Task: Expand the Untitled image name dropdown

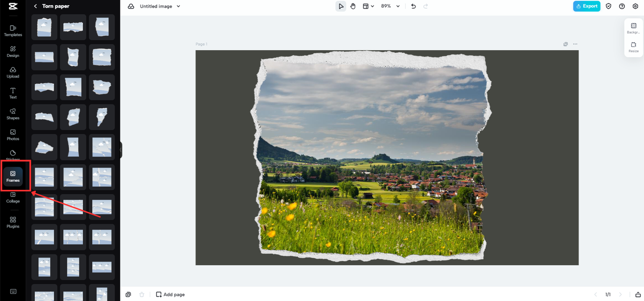Action: click(x=178, y=6)
